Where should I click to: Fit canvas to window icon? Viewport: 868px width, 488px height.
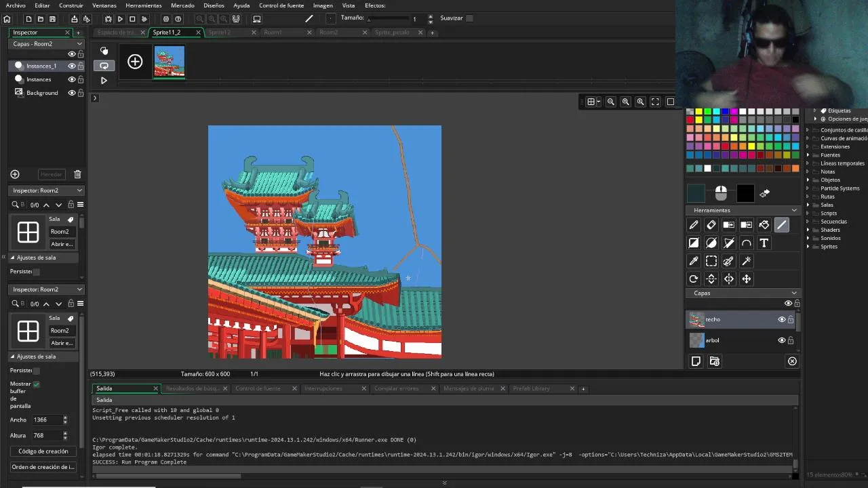[655, 102]
